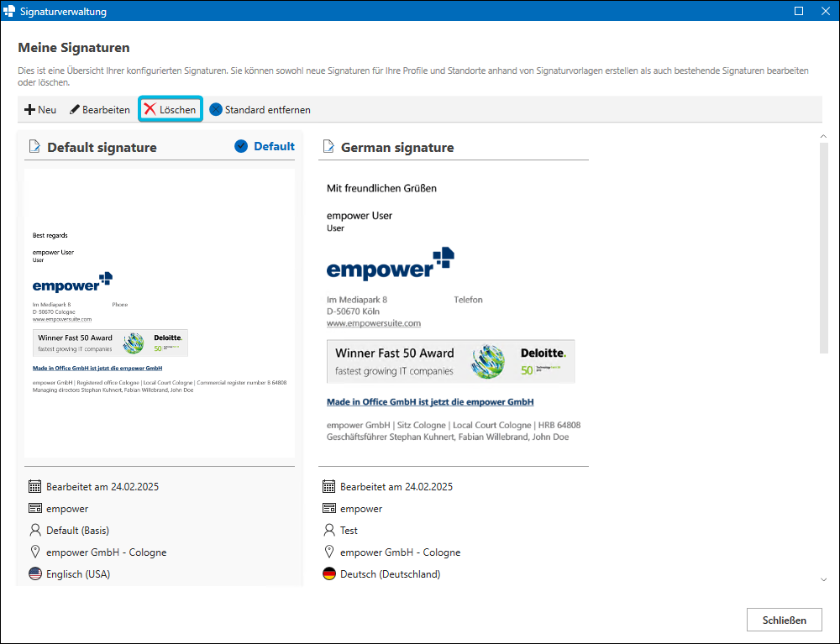Click Deutsch (Deutschland) language text
The image size is (840, 644).
[391, 573]
